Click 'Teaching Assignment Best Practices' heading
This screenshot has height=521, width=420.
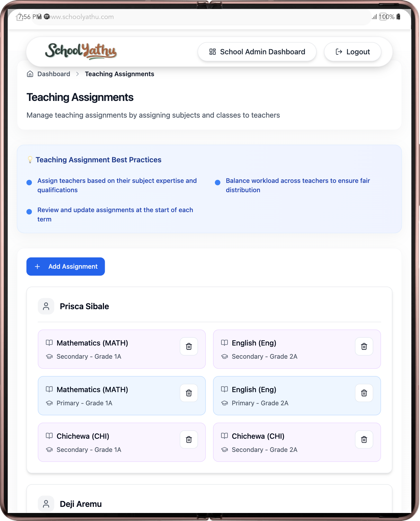coord(98,160)
